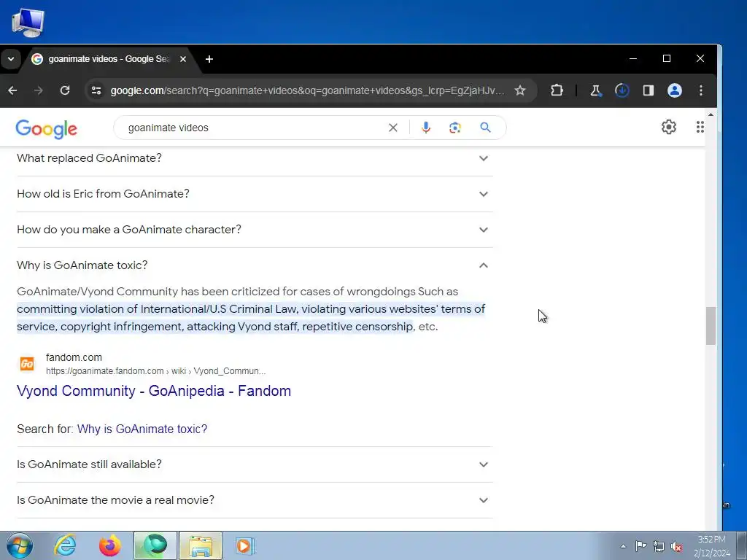Bookmark this page with the star icon

(x=519, y=90)
